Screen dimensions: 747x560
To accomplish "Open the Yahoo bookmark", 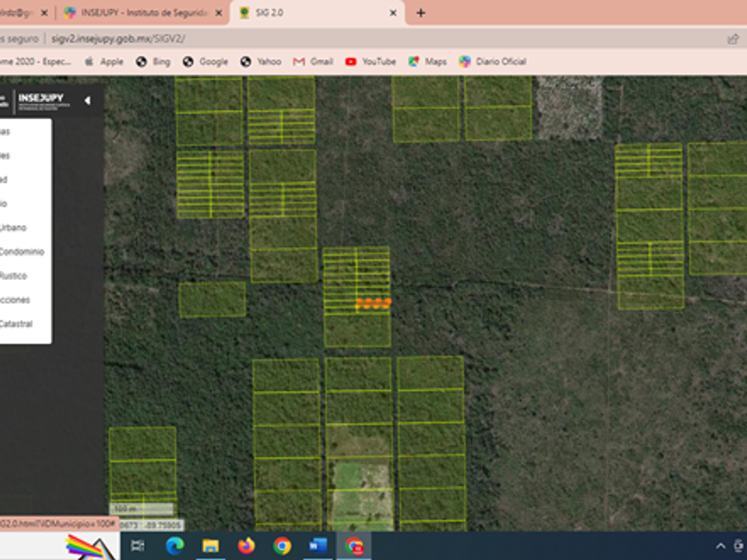I will (261, 61).
